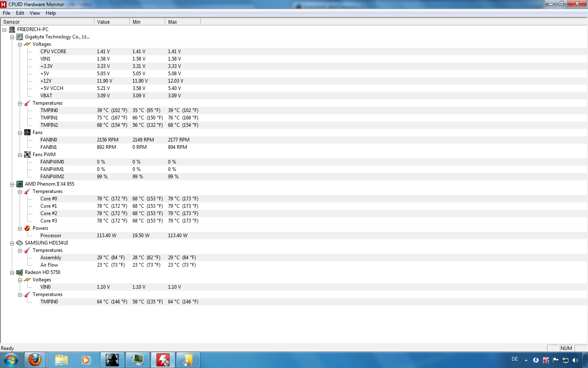This screenshot has width=588, height=368.
Task: Show hidden tray icons arrow
Action: tap(526, 360)
